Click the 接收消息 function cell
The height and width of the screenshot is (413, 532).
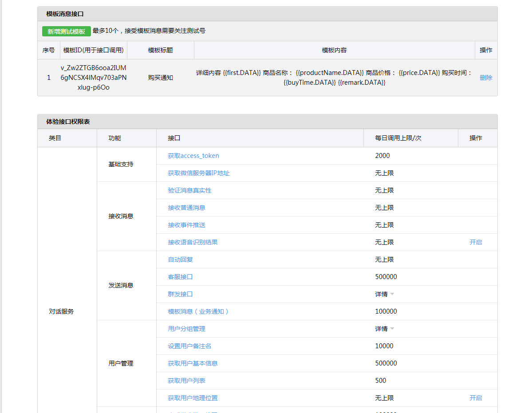121,216
